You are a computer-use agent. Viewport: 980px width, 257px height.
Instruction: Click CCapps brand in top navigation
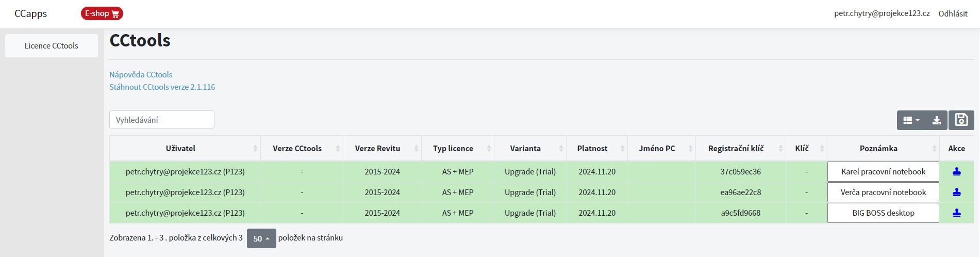31,14
